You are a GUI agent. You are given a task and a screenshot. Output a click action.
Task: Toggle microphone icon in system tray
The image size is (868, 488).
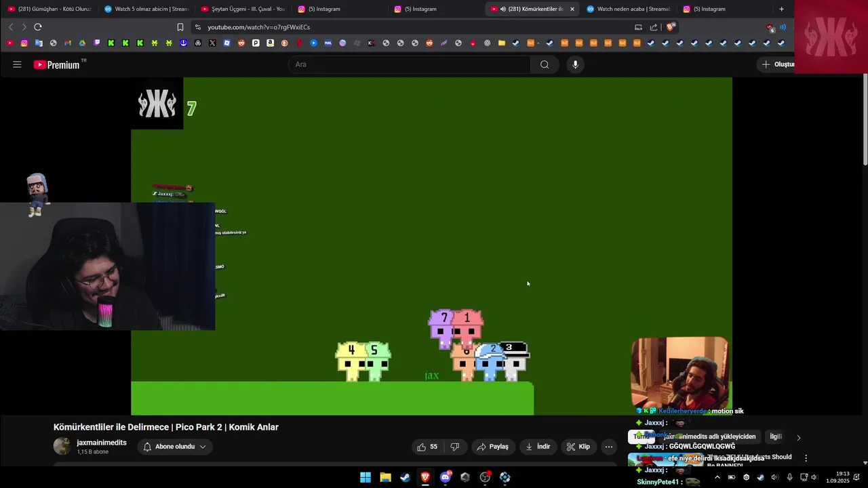click(x=789, y=477)
